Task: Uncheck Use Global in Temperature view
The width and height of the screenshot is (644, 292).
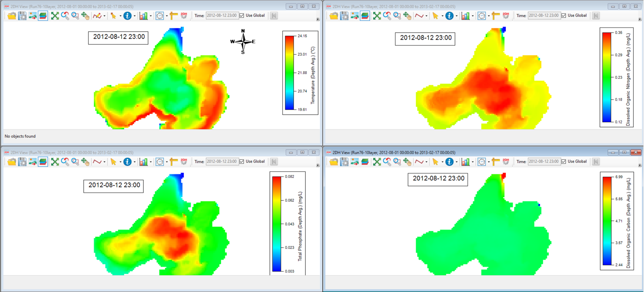Action: point(242,16)
